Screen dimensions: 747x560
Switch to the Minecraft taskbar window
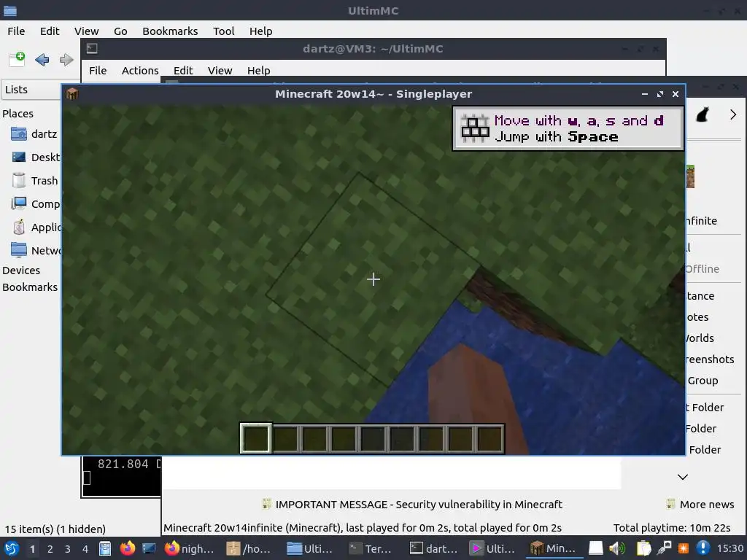pos(554,548)
